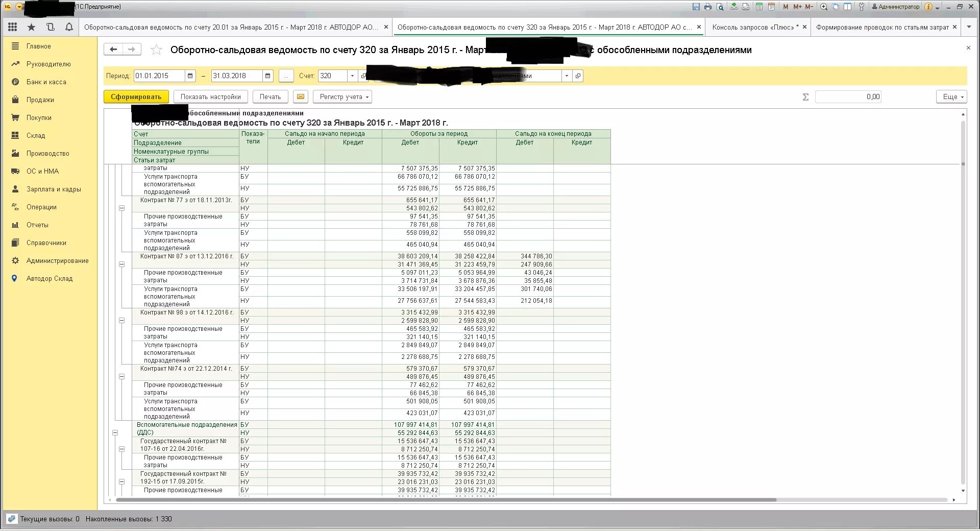Click the M memory button

[x=786, y=7]
